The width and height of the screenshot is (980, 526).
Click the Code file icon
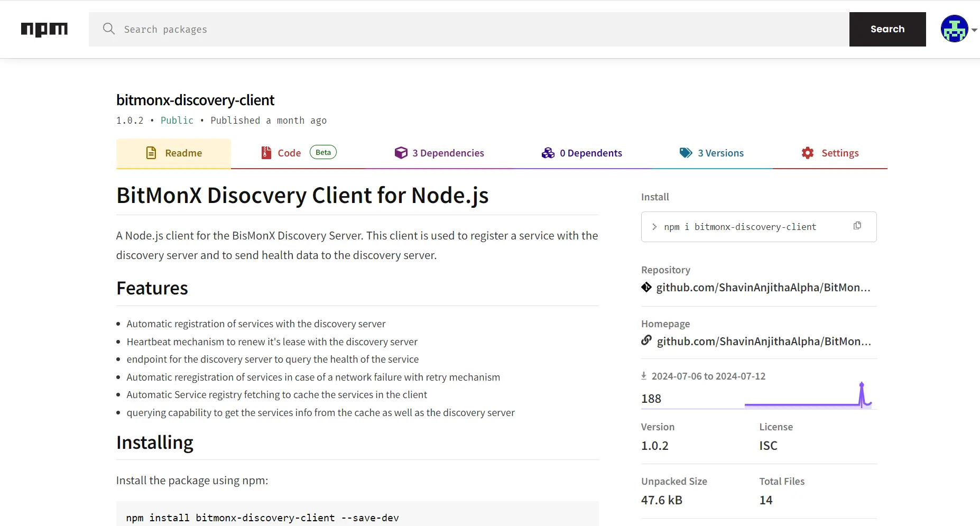(266, 153)
